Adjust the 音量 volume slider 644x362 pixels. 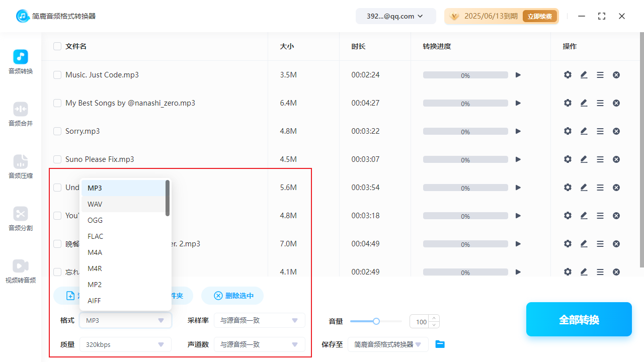(x=376, y=321)
